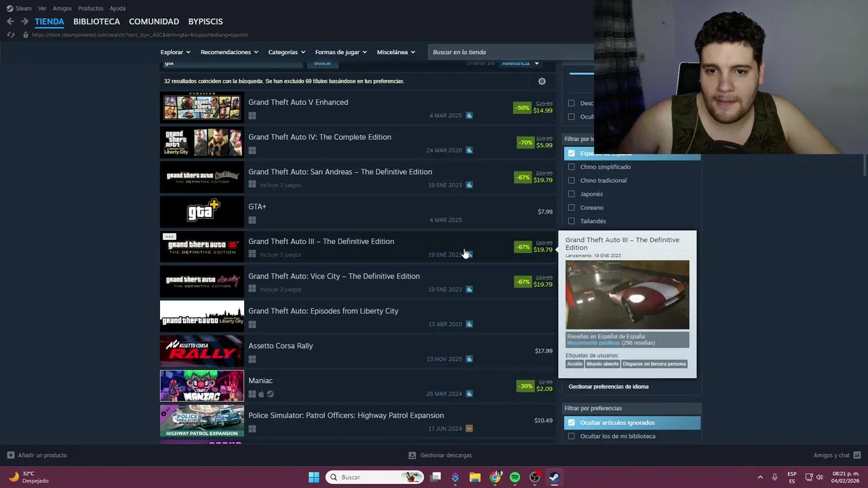The width and height of the screenshot is (868, 488).
Task: Click the Steam logo in the menu bar
Action: (x=9, y=8)
